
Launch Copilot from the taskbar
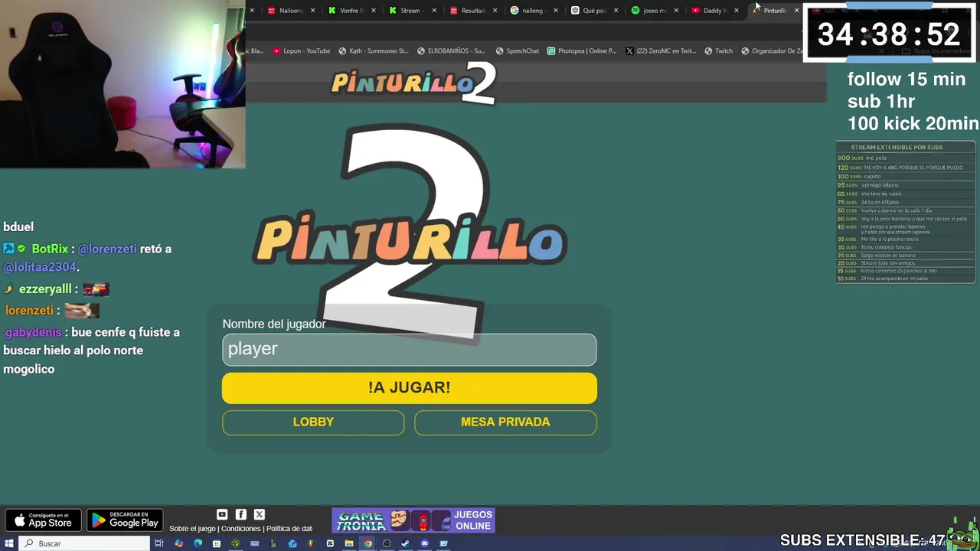(x=178, y=543)
